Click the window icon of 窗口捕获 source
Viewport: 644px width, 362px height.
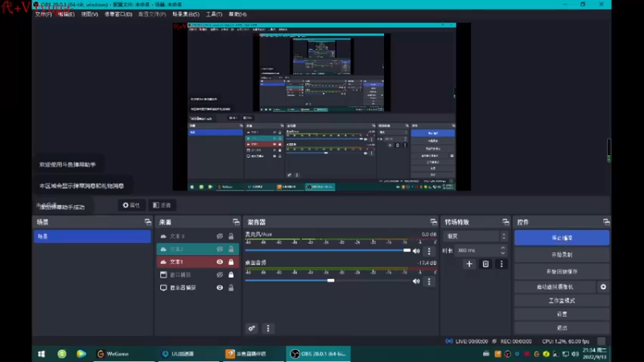pos(163,274)
